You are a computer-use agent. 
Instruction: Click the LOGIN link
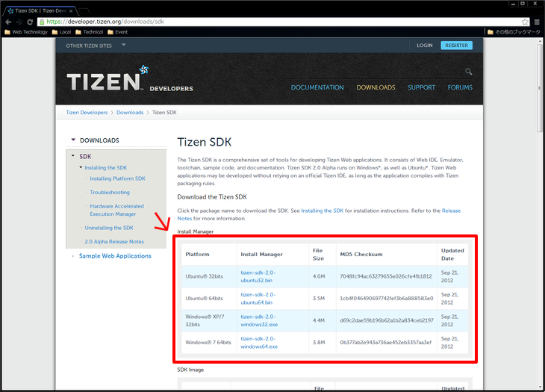click(x=425, y=46)
